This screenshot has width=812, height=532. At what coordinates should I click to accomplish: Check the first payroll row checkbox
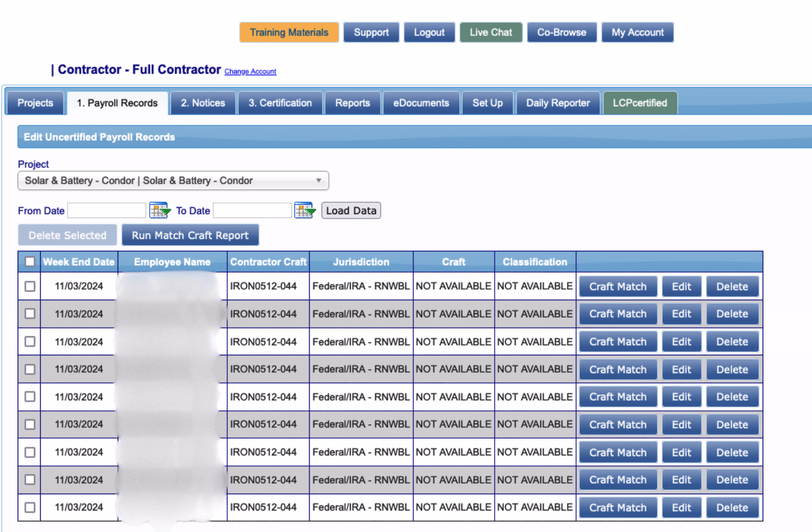[x=30, y=286]
